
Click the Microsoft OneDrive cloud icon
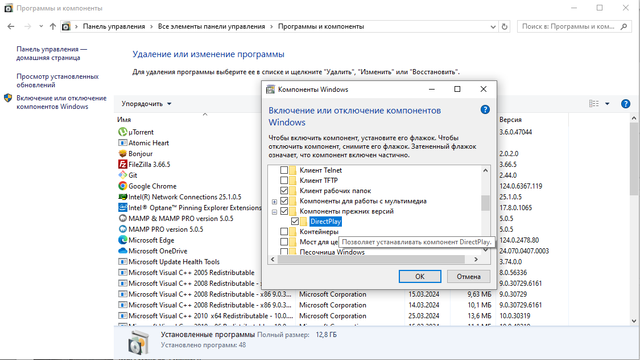(x=122, y=251)
